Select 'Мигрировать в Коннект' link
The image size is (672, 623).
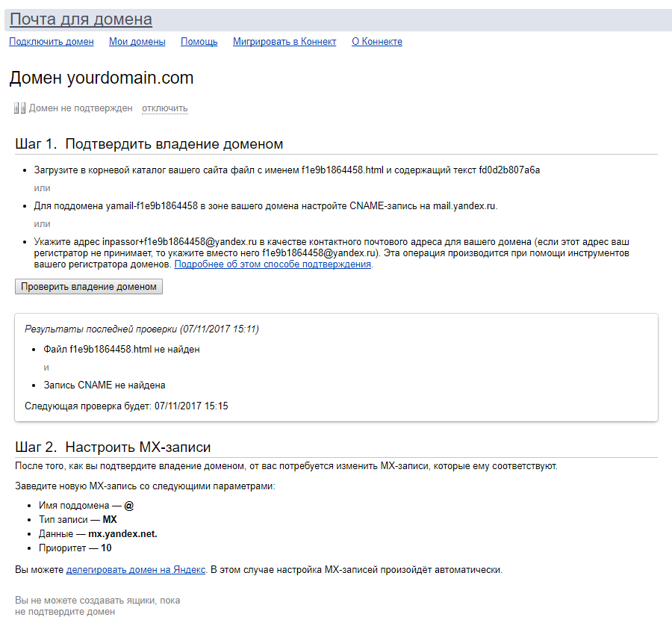click(284, 42)
